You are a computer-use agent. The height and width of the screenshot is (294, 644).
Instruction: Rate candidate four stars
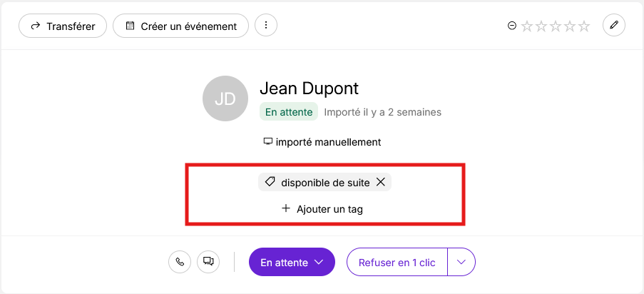click(570, 26)
